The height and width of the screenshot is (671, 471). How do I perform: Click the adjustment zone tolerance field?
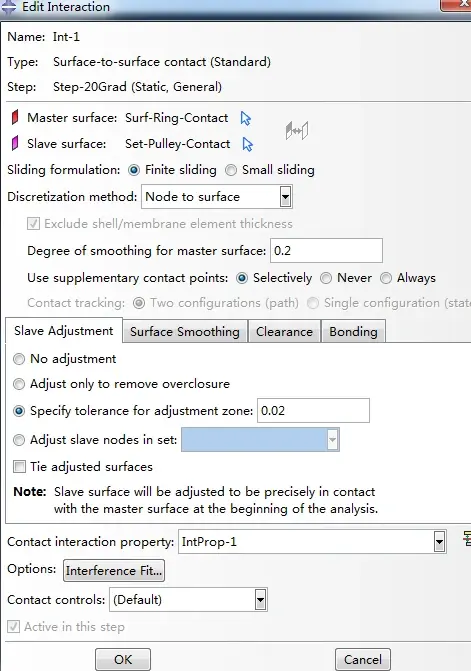coord(313,411)
